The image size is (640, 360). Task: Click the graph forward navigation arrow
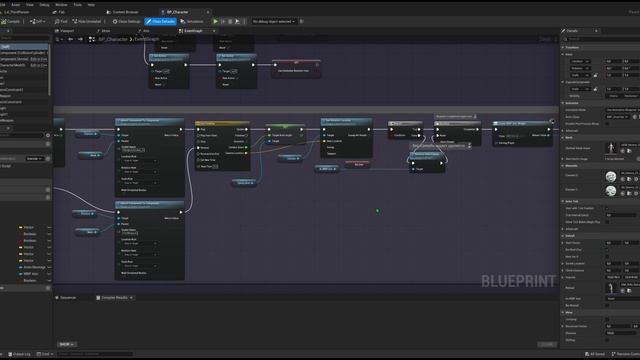point(80,39)
